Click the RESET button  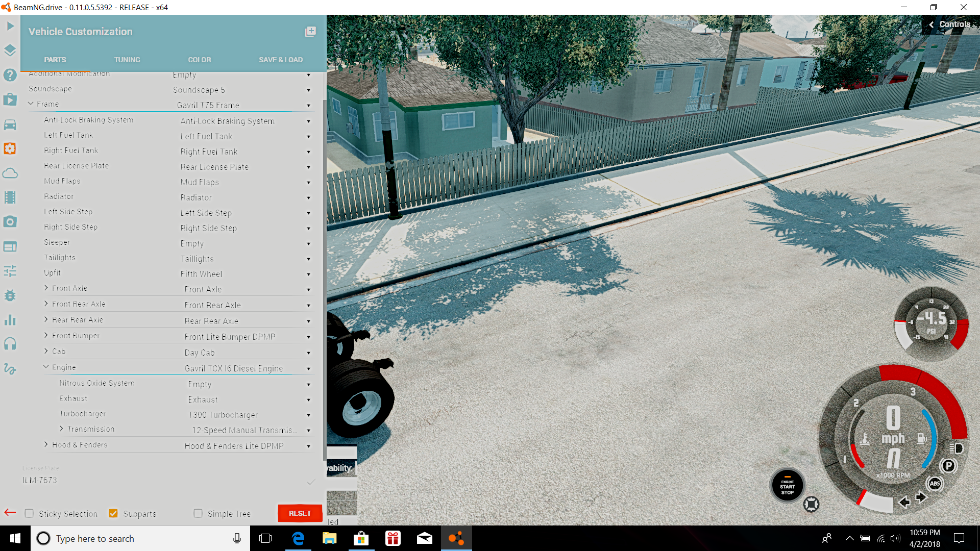point(300,513)
